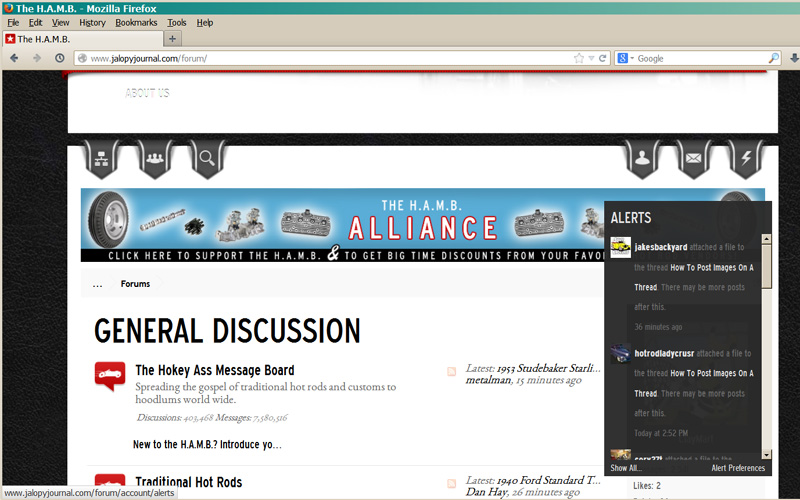Click the Hokey Ass Message Board red icon
Screen dimensions: 800x500
pos(110,376)
